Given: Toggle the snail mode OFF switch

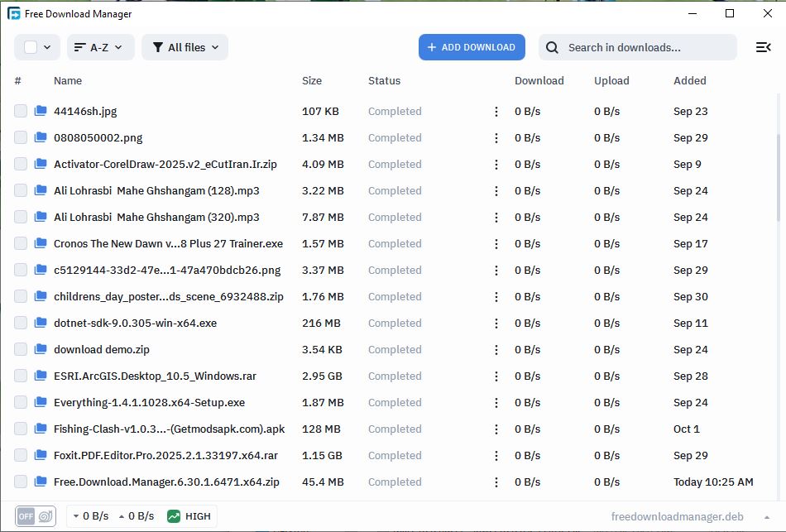Looking at the screenshot, I should (36, 516).
